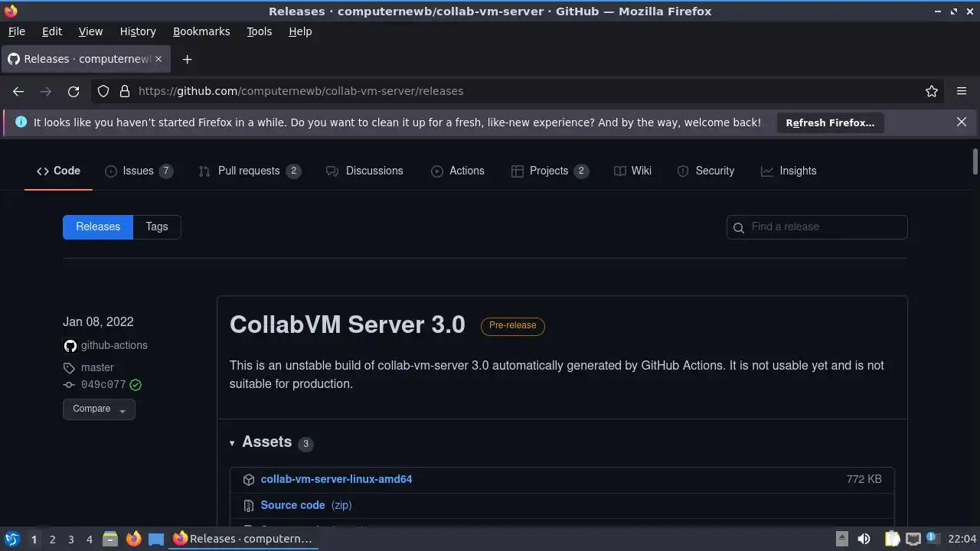Bookmark this page with the star icon
The width and height of the screenshot is (980, 551).
932,91
